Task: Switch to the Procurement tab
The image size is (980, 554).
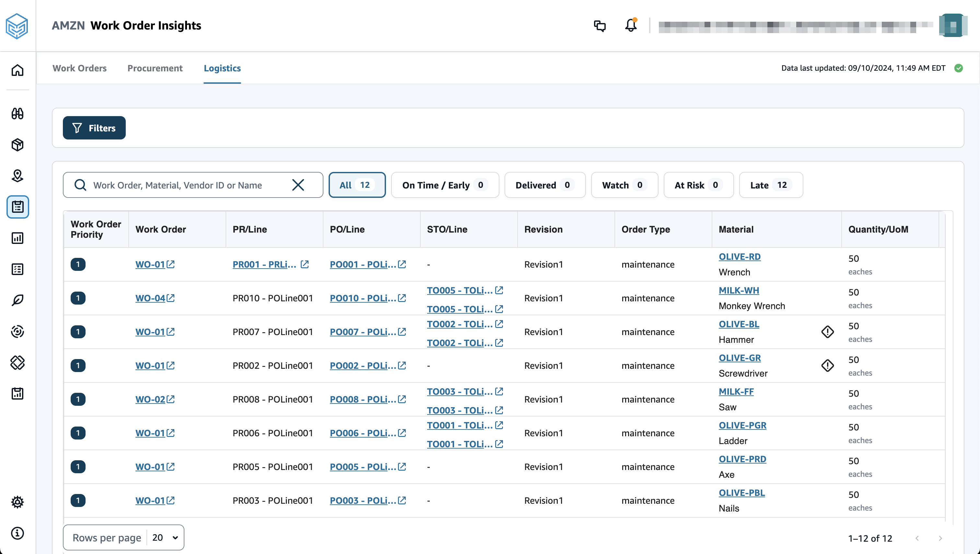Action: [x=155, y=68]
